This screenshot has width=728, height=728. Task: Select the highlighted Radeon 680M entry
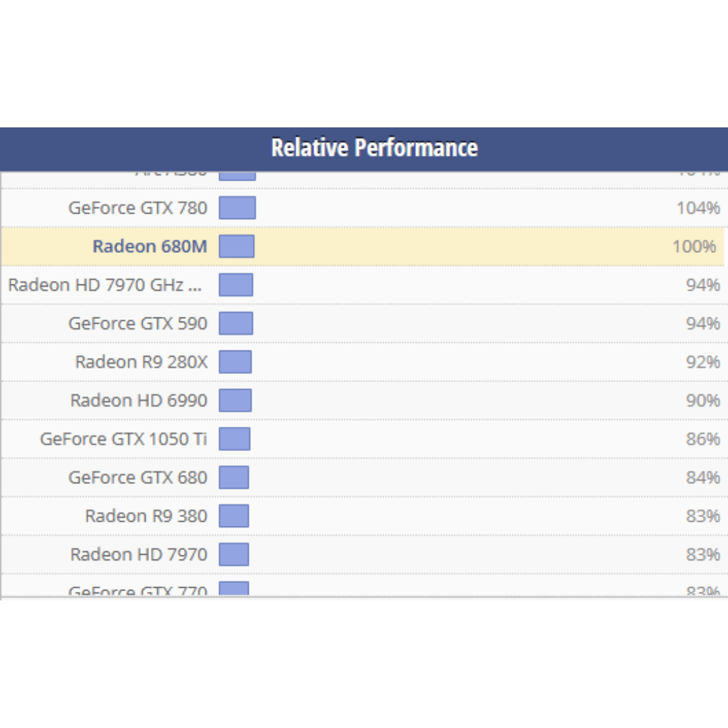point(150,246)
